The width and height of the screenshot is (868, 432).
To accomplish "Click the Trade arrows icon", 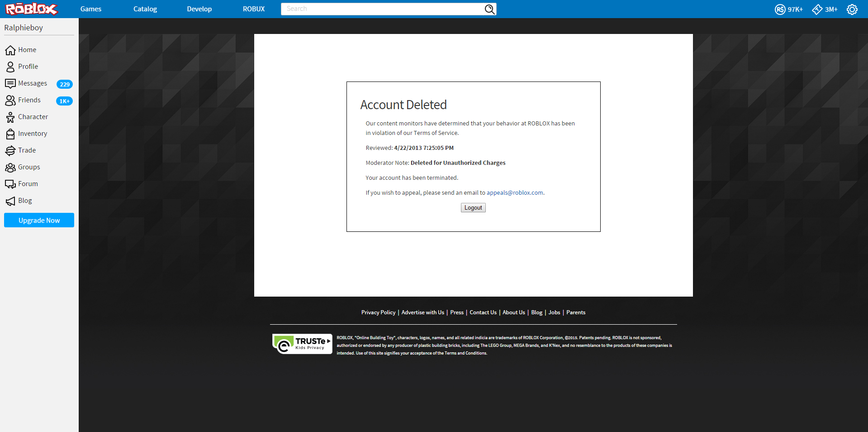I will click(x=10, y=150).
